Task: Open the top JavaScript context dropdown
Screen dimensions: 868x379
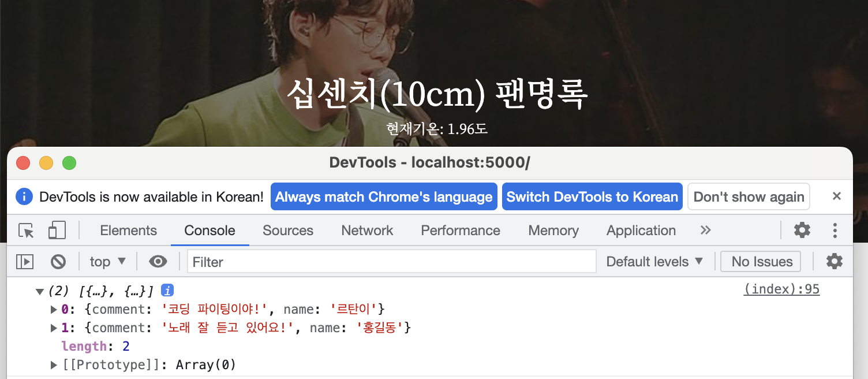Action: pos(108,262)
